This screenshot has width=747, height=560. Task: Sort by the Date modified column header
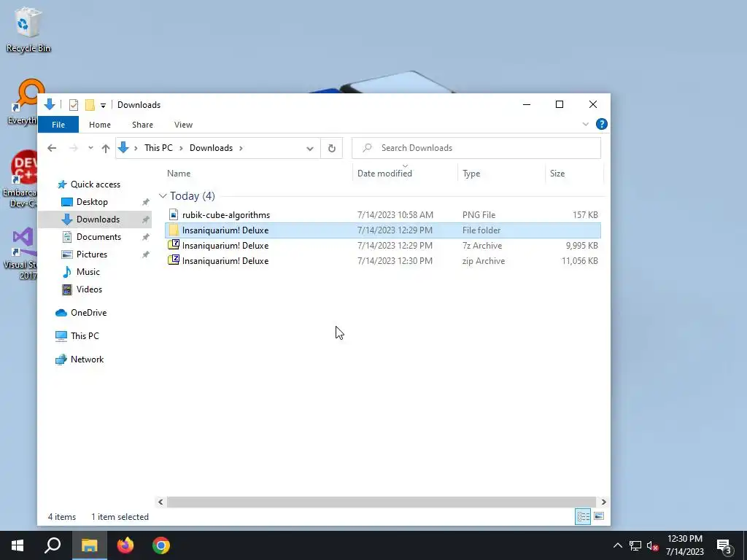pos(384,174)
